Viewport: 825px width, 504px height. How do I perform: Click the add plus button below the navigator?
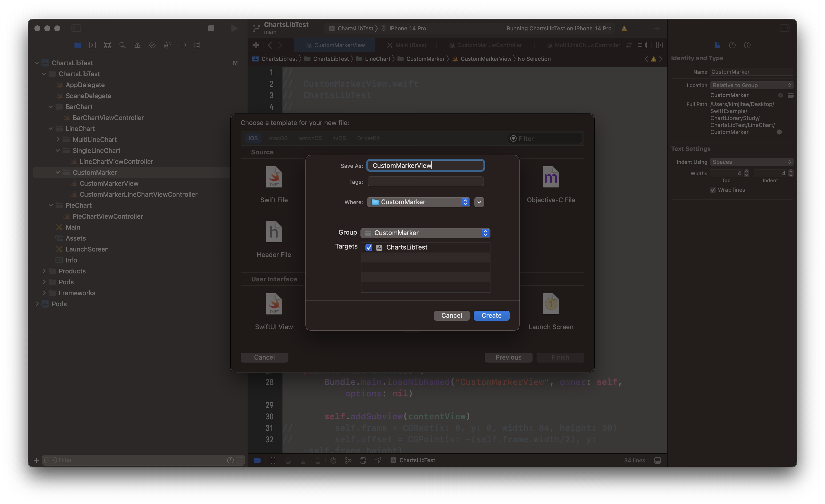pos(37,460)
